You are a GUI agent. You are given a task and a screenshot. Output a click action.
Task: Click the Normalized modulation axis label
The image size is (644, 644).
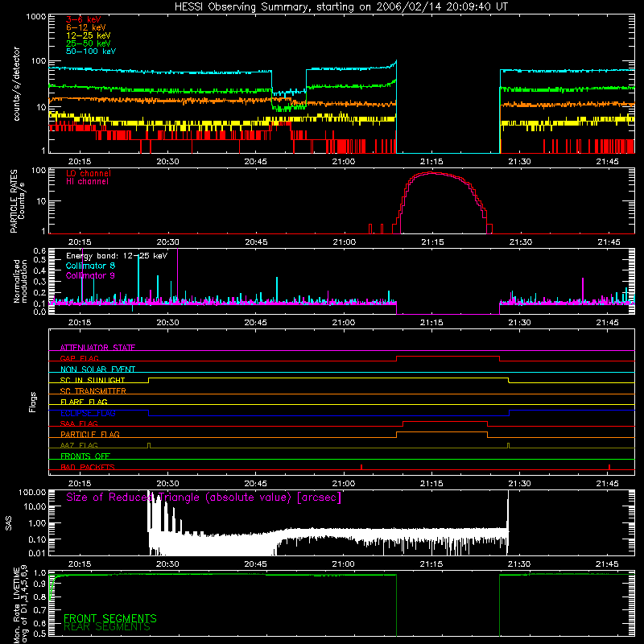[20, 281]
